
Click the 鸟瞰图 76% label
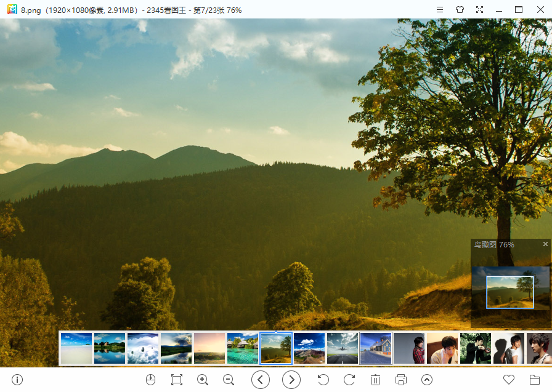coord(494,245)
